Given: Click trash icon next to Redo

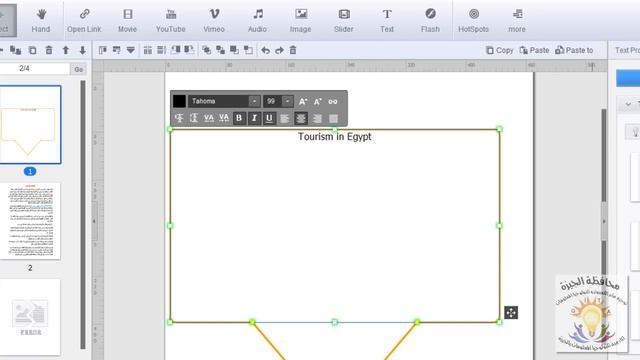Looking at the screenshot, I should [x=293, y=50].
